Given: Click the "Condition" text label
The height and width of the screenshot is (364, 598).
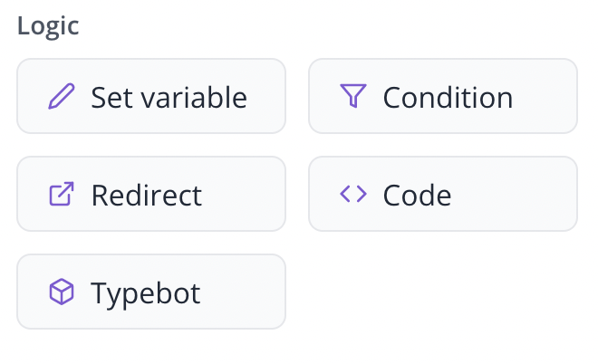Looking at the screenshot, I should (x=448, y=97).
